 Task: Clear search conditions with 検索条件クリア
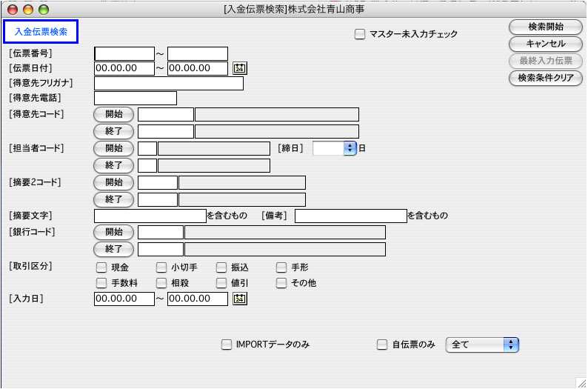click(x=546, y=78)
